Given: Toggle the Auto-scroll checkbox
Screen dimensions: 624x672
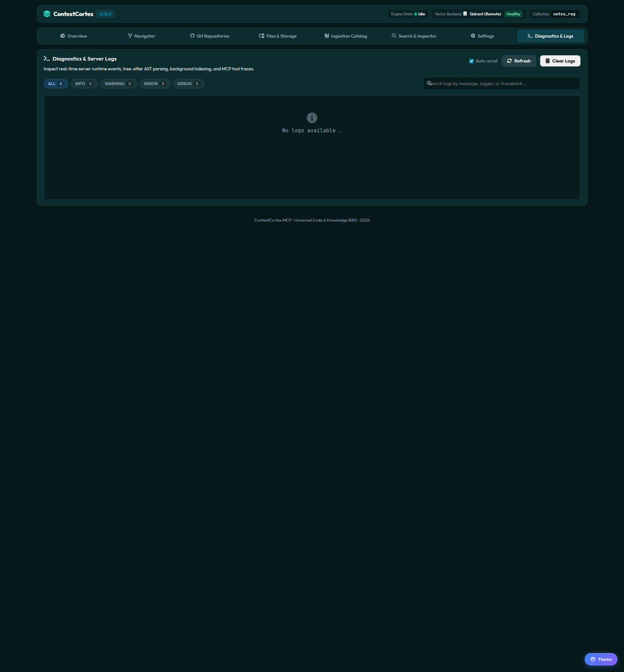Looking at the screenshot, I should click(x=471, y=61).
